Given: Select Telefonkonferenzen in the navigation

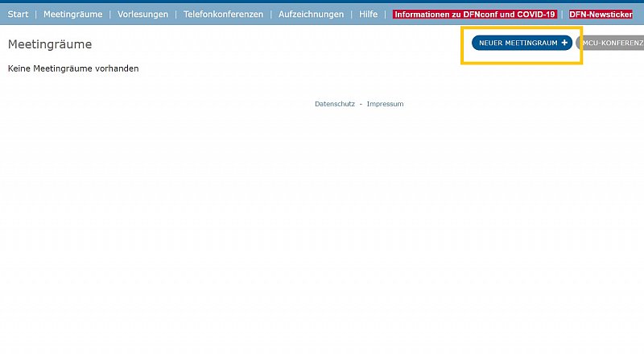Looking at the screenshot, I should [224, 14].
